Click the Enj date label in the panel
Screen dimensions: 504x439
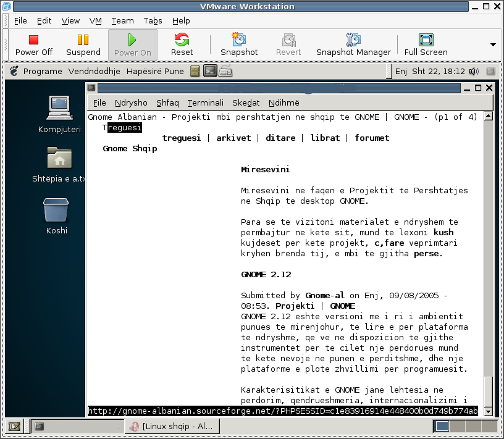point(401,72)
